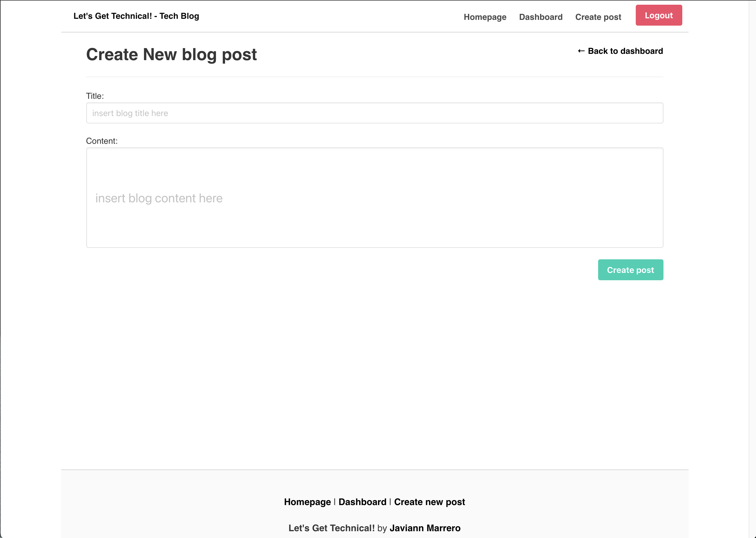Screen dimensions: 756x538
Task: Click the Content: field label
Action: point(102,141)
